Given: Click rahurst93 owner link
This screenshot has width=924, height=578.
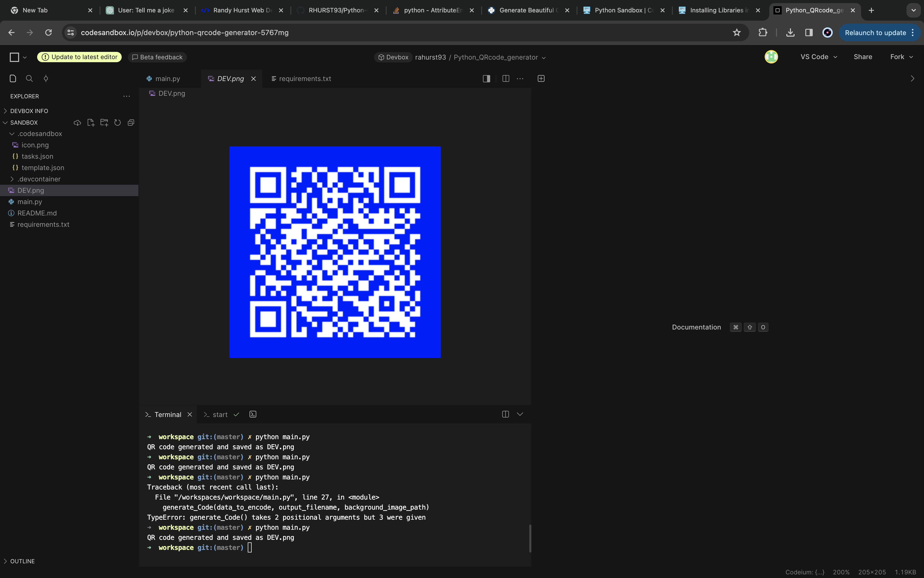Looking at the screenshot, I should [430, 57].
